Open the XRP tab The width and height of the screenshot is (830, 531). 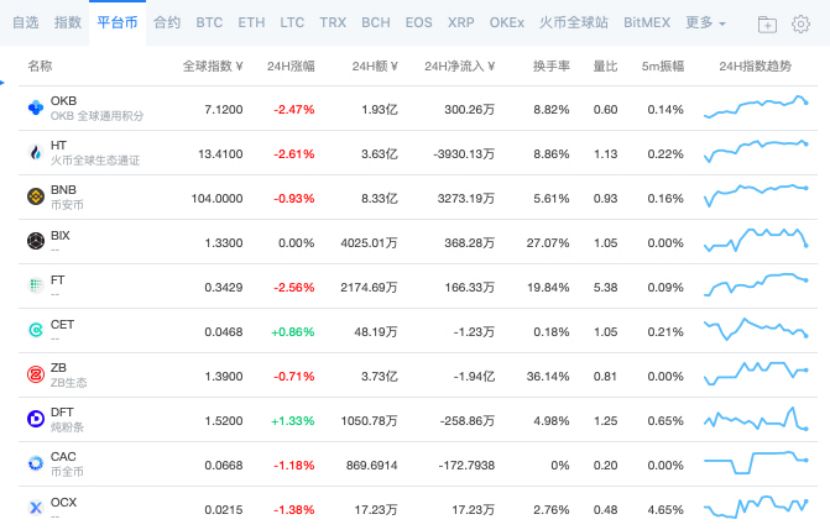tap(461, 23)
